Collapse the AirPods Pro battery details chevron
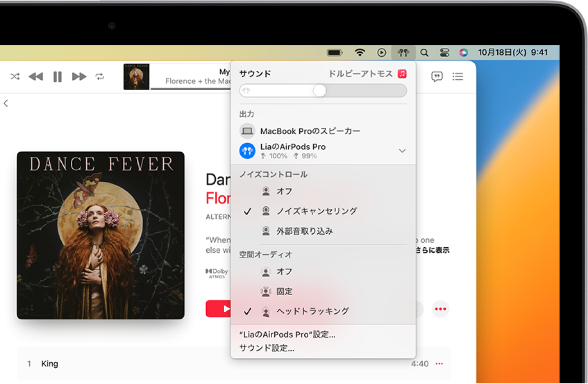 tap(402, 151)
